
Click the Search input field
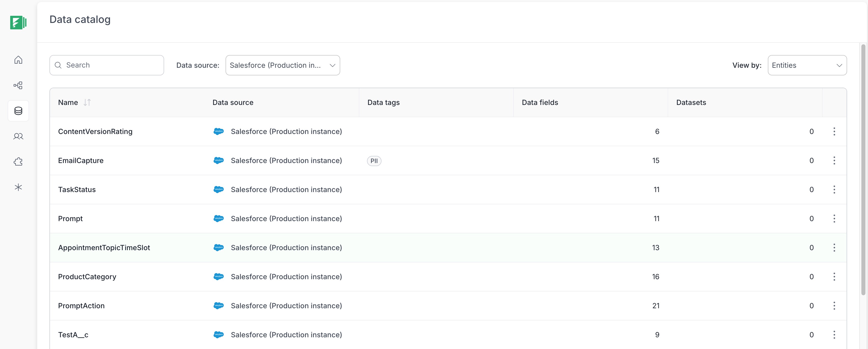point(111,65)
